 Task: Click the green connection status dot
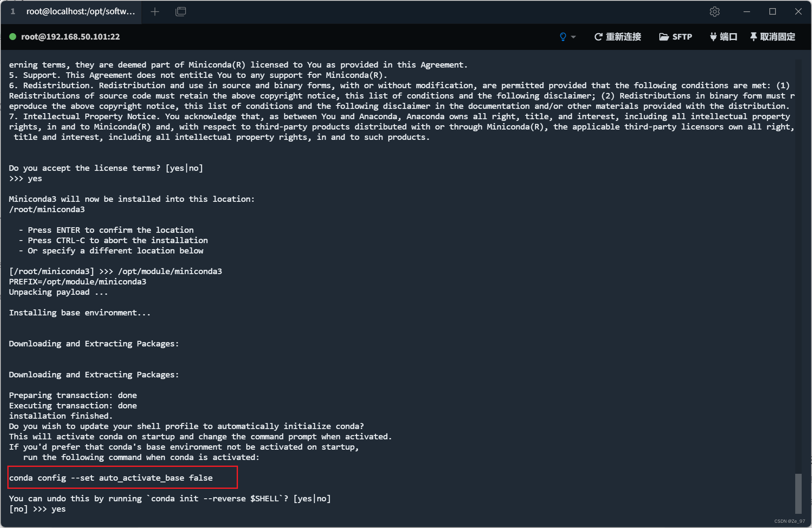[x=13, y=37]
